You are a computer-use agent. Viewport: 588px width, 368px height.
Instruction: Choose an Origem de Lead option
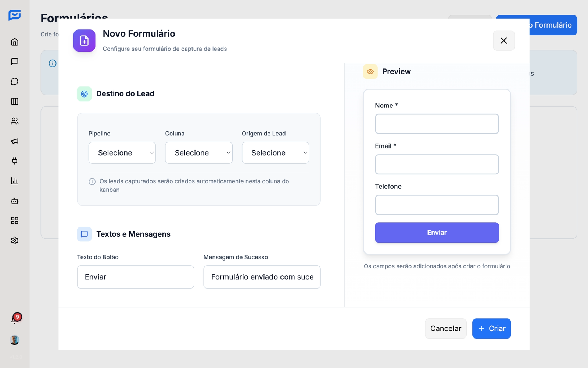pyautogui.click(x=275, y=153)
